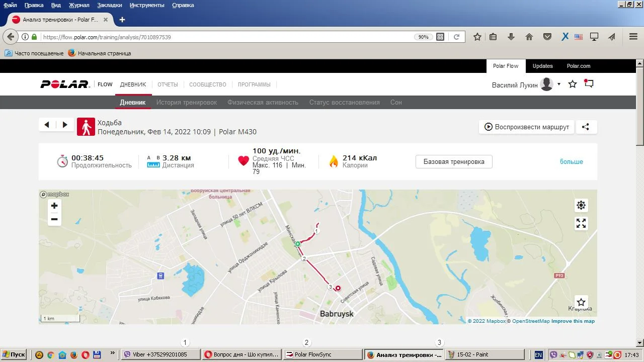Screen dimensions: 644x362
Task: Click the больше link
Action: 572,161
